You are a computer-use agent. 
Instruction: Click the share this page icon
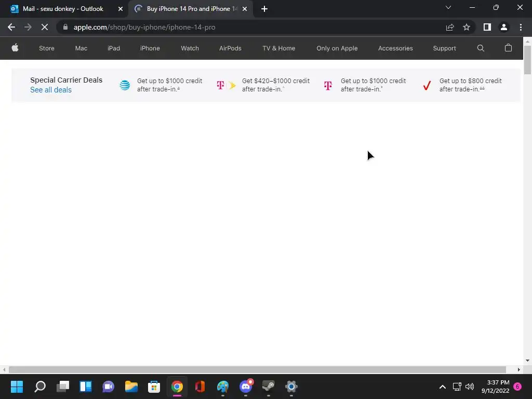pos(450,27)
